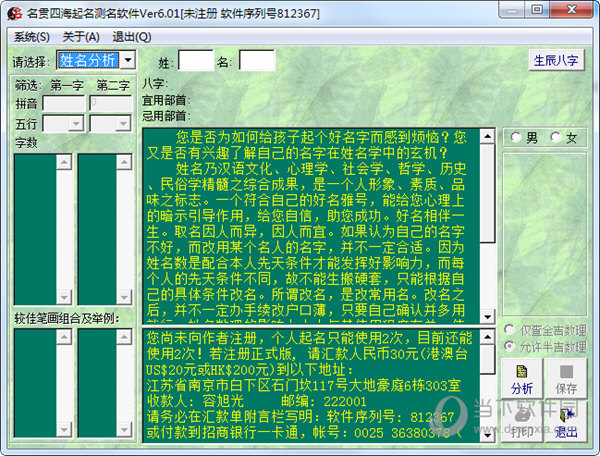Image resolution: width=600 pixels, height=456 pixels.
Task: Click up arrow of first 字数 list
Action: [x=64, y=162]
